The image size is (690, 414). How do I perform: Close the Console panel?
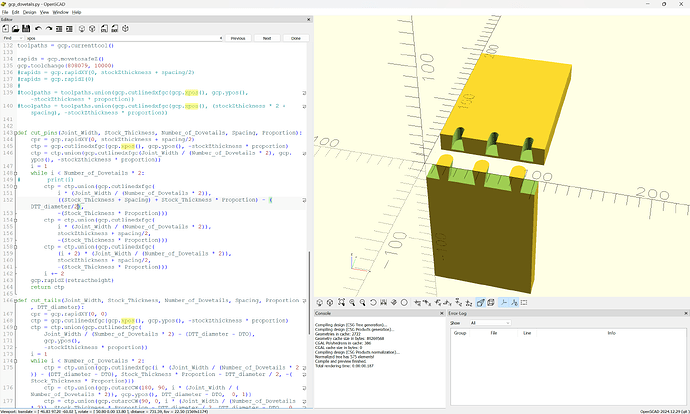click(x=442, y=313)
